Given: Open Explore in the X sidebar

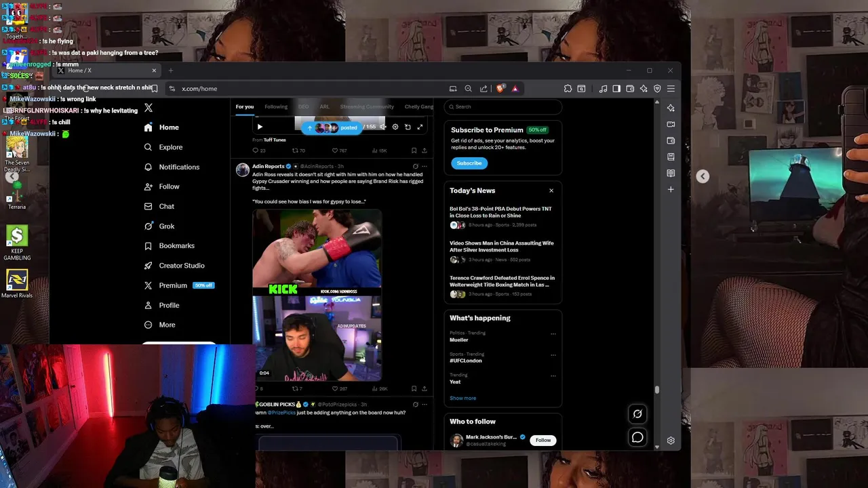Looking at the screenshot, I should tap(163, 147).
